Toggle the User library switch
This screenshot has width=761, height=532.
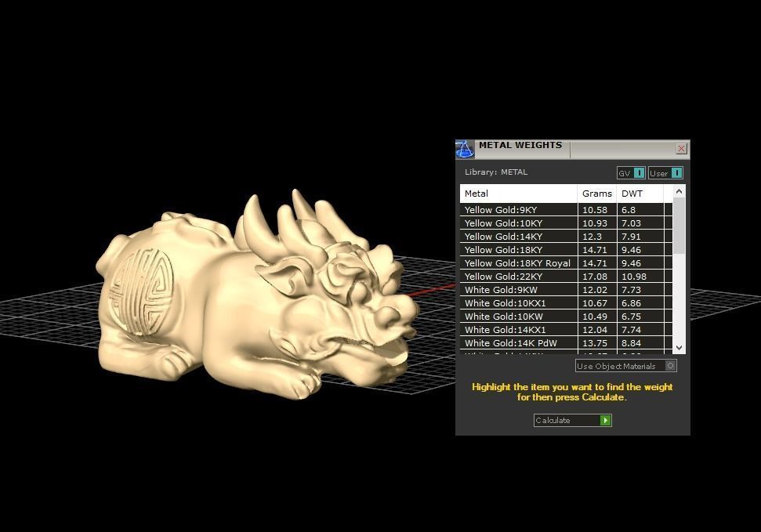[665, 173]
